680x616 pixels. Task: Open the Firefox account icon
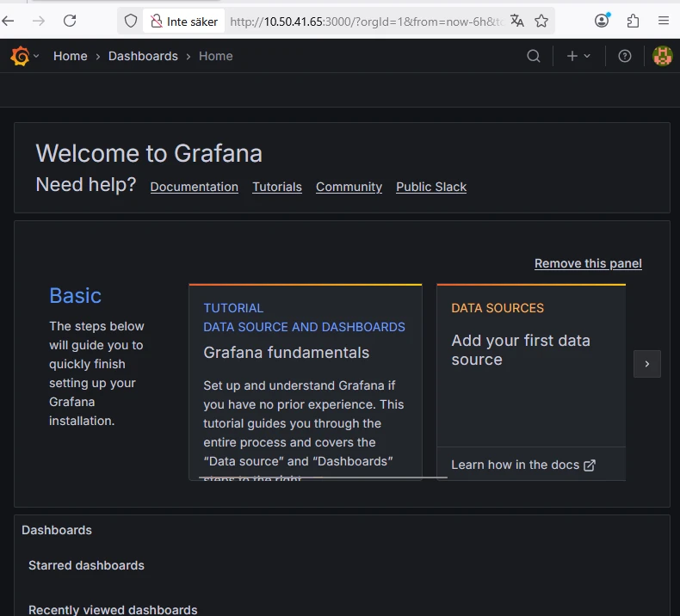[602, 21]
